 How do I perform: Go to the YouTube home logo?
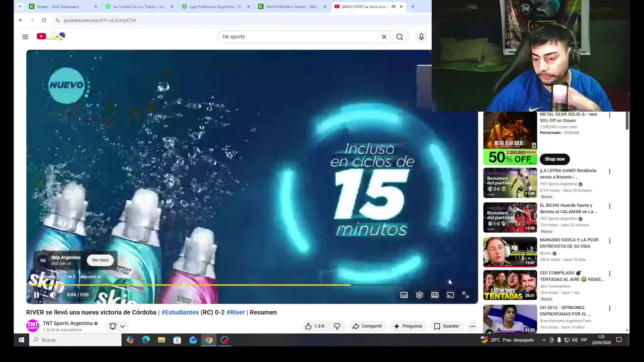pyautogui.click(x=51, y=36)
